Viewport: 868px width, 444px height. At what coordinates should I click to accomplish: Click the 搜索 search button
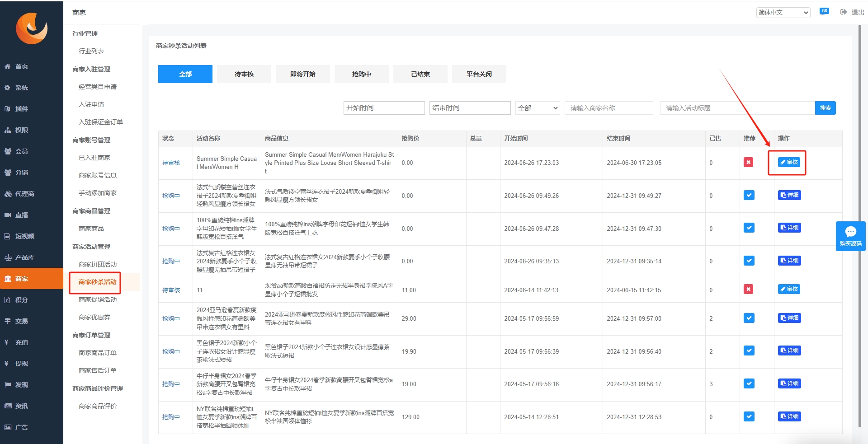pyautogui.click(x=826, y=108)
